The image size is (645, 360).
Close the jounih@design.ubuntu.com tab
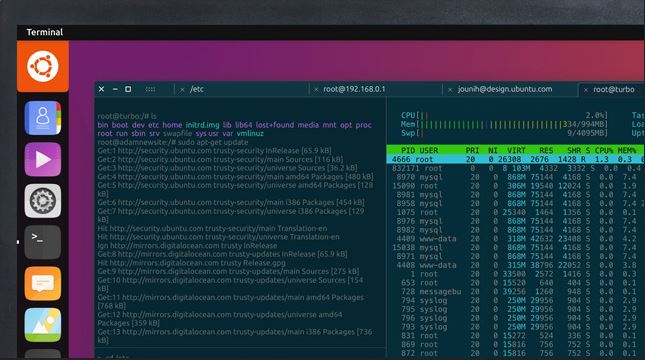click(x=450, y=90)
